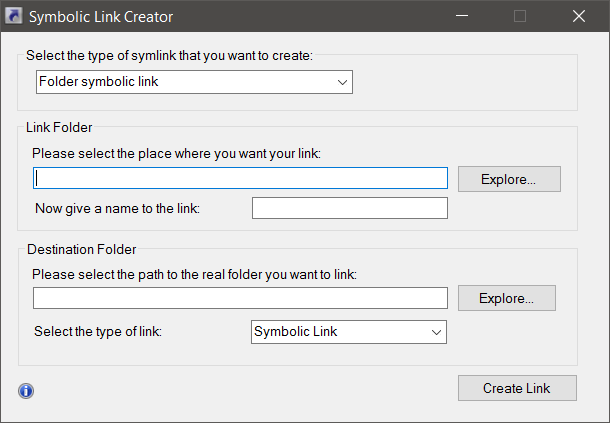The width and height of the screenshot is (610, 423).
Task: Click the 'Destination Folder' group heading
Action: (x=82, y=249)
